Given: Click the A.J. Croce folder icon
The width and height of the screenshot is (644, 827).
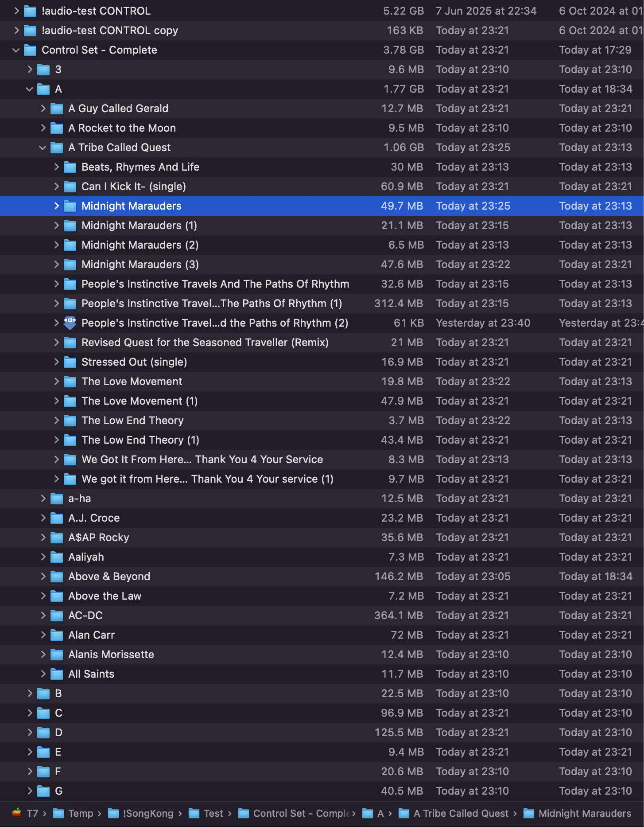Looking at the screenshot, I should point(57,518).
